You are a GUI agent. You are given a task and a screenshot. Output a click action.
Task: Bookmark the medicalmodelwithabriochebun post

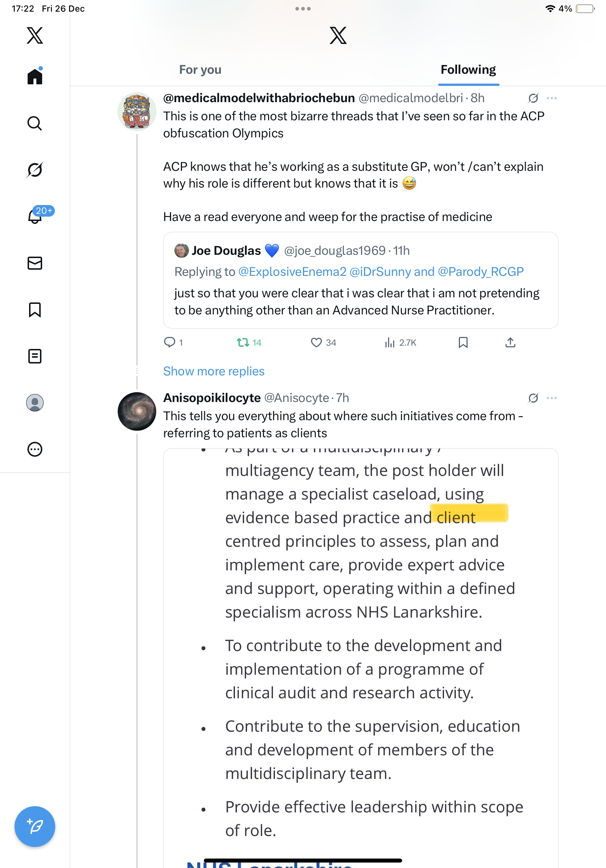click(463, 342)
